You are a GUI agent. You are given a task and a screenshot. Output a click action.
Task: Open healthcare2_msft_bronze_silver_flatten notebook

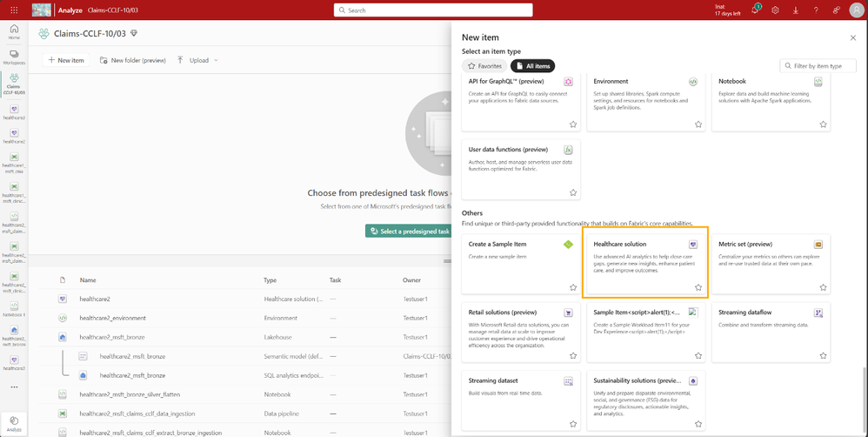pos(130,394)
